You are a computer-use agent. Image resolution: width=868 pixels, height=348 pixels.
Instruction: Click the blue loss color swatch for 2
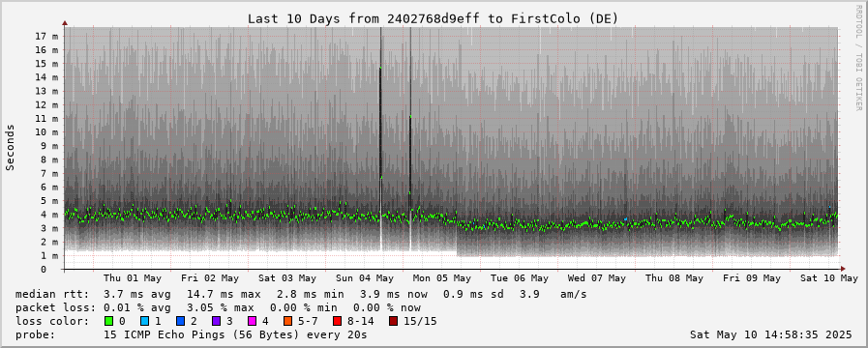(180, 321)
